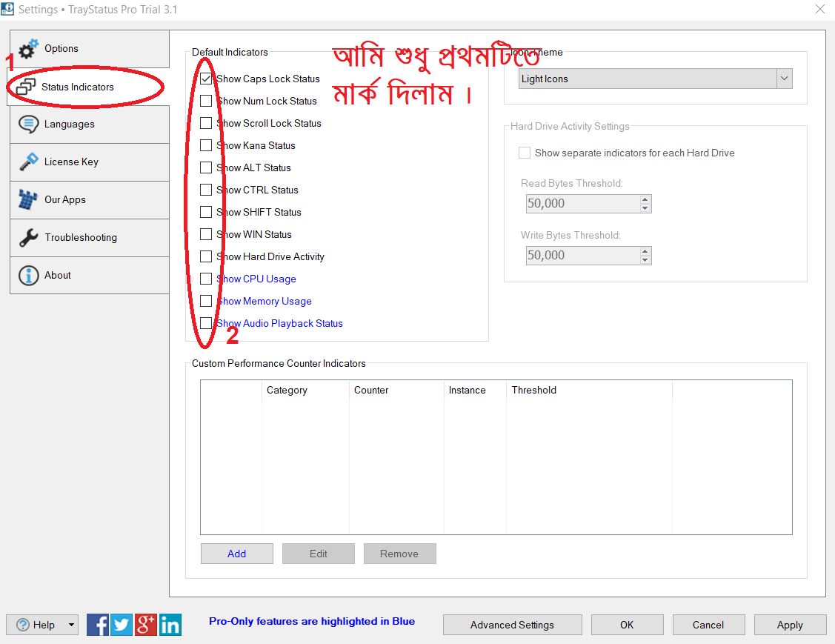Open the Facebook social link icon

98,625
